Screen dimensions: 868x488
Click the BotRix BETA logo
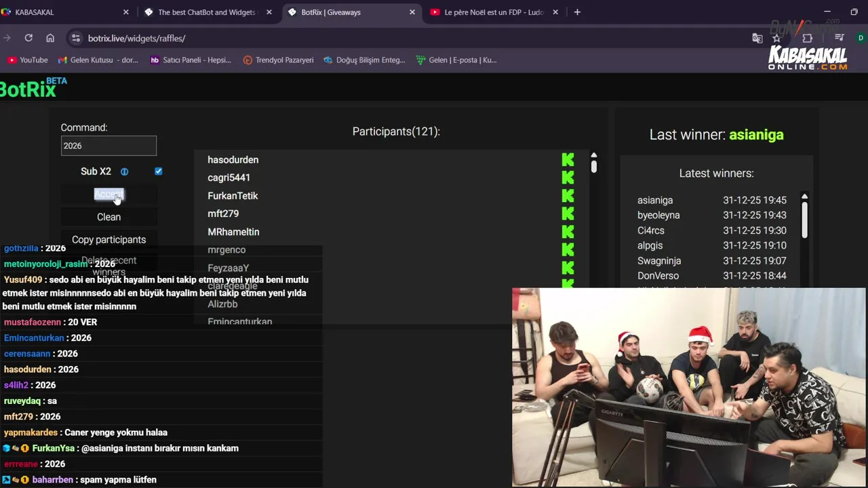[x=33, y=87]
